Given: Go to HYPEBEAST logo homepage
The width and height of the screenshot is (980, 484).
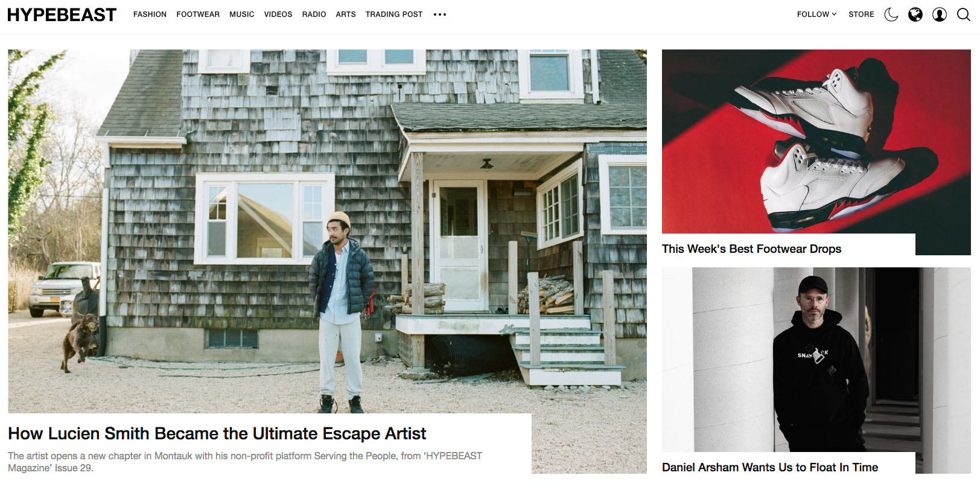Looking at the screenshot, I should click(x=62, y=14).
